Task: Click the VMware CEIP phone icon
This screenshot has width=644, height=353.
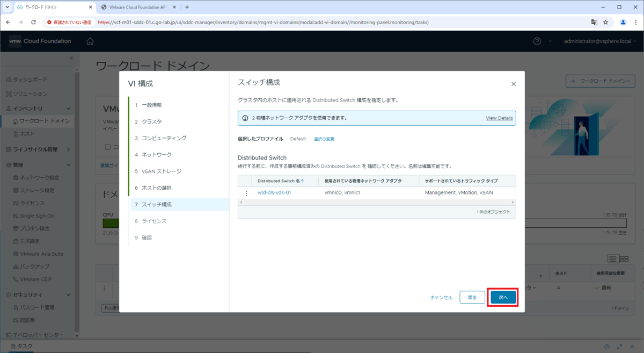Action: (x=16, y=279)
